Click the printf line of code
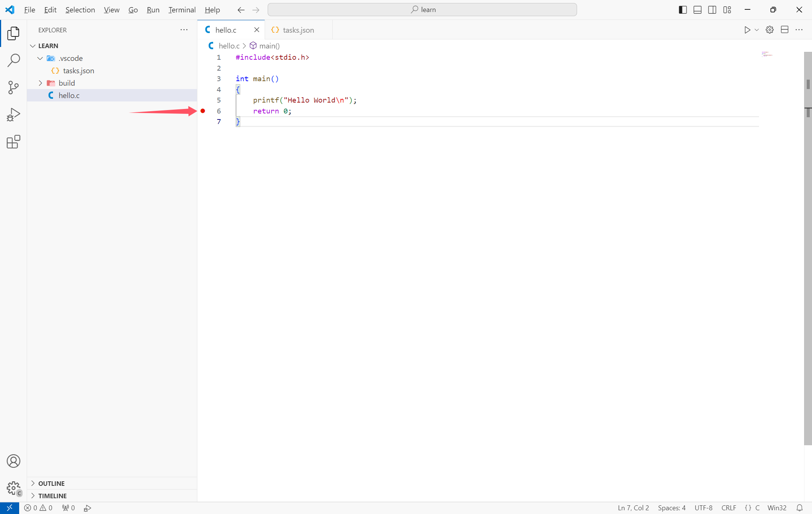Image resolution: width=812 pixels, height=514 pixels. 305,100
